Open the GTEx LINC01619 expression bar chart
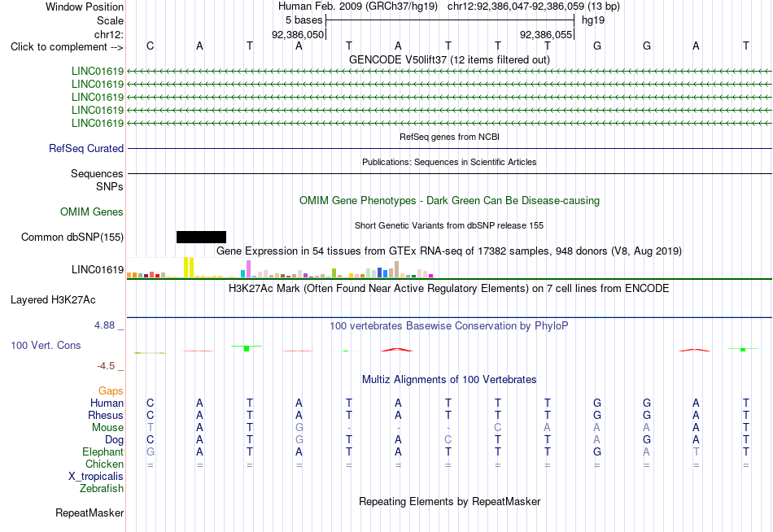 pyautogui.click(x=280, y=268)
